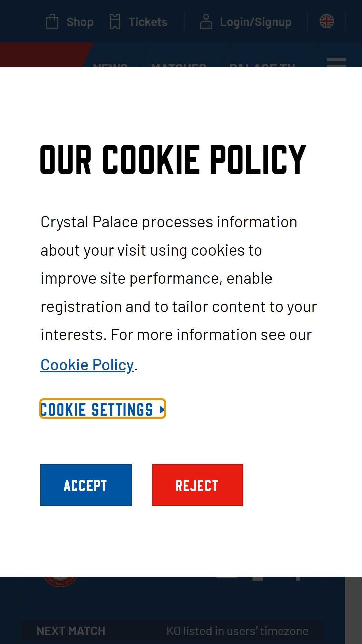Click the user profile icon
This screenshot has width=362, height=644.
pos(206,22)
